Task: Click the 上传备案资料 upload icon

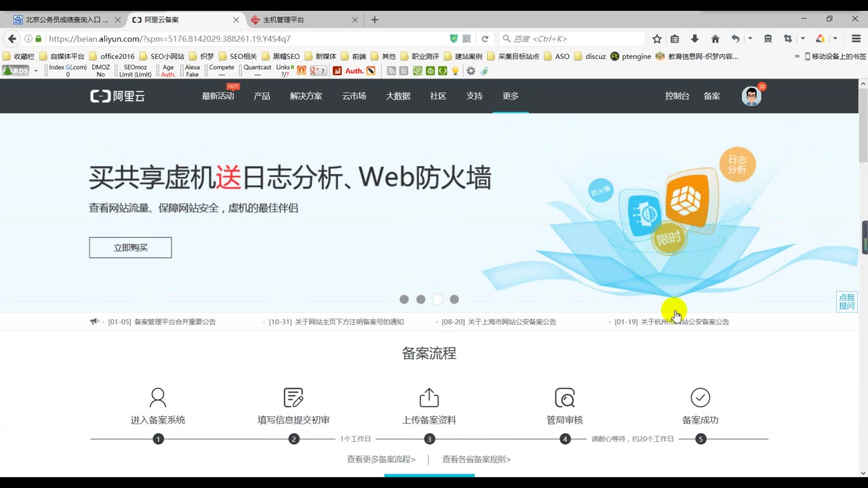Action: tap(429, 397)
